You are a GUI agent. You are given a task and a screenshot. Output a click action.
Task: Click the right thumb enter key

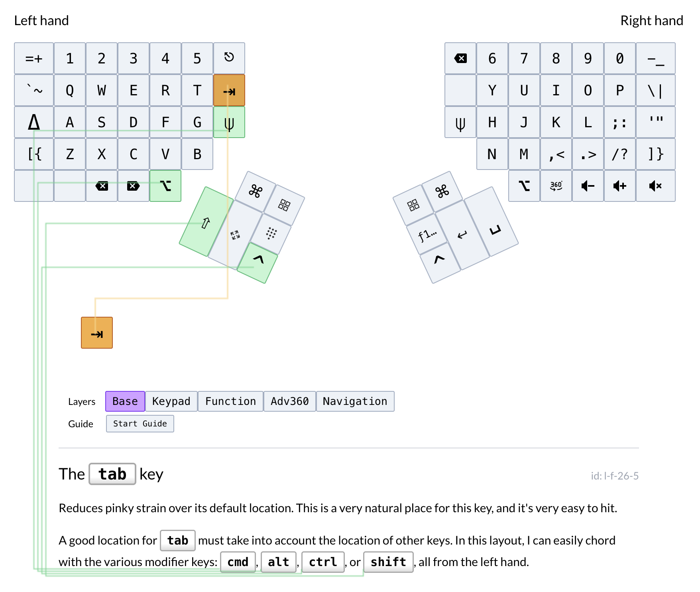click(462, 235)
